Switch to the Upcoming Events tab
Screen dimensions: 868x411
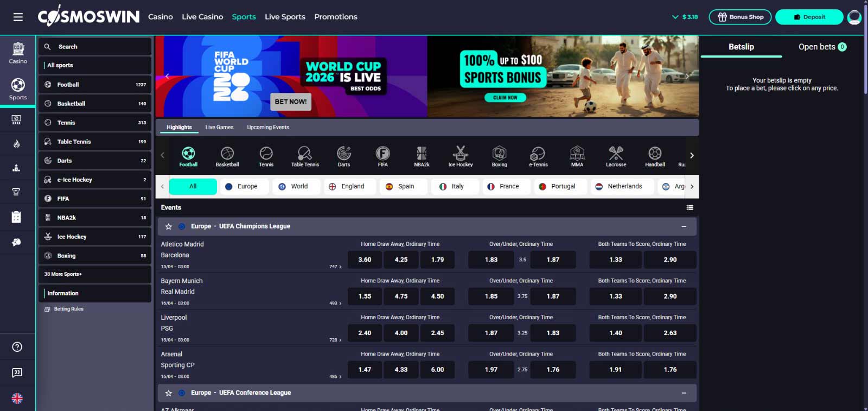[268, 128]
